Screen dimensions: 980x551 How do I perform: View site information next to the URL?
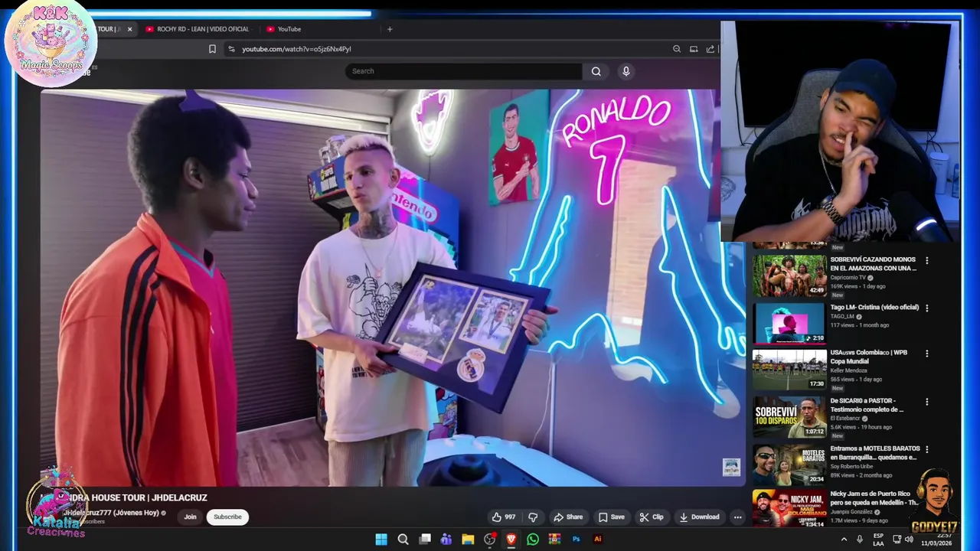pyautogui.click(x=231, y=49)
